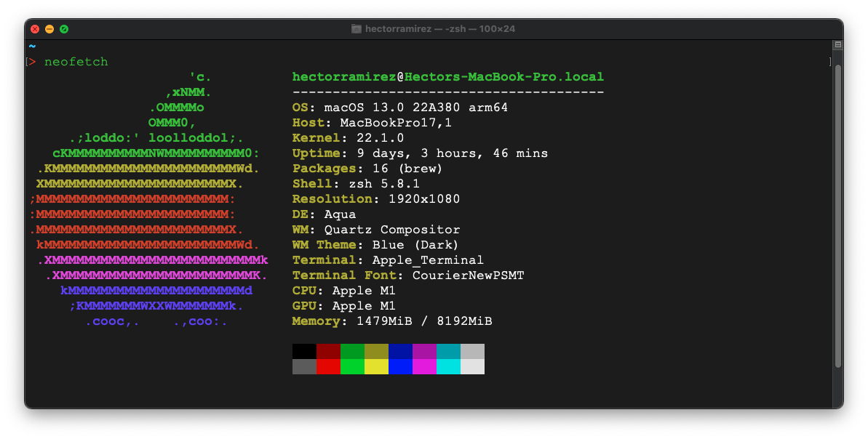Click hectorramirez@Hectors-MacBook-Pro.local header

(x=448, y=77)
